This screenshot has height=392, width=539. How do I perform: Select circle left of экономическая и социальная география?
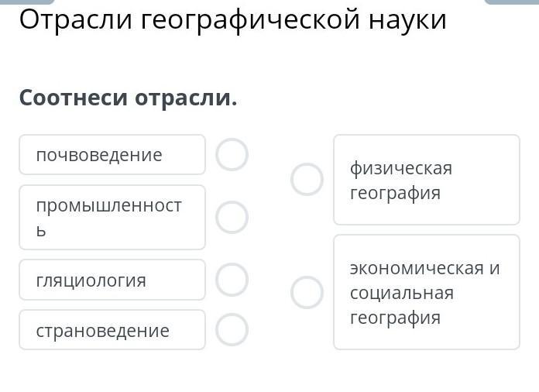coord(307,293)
